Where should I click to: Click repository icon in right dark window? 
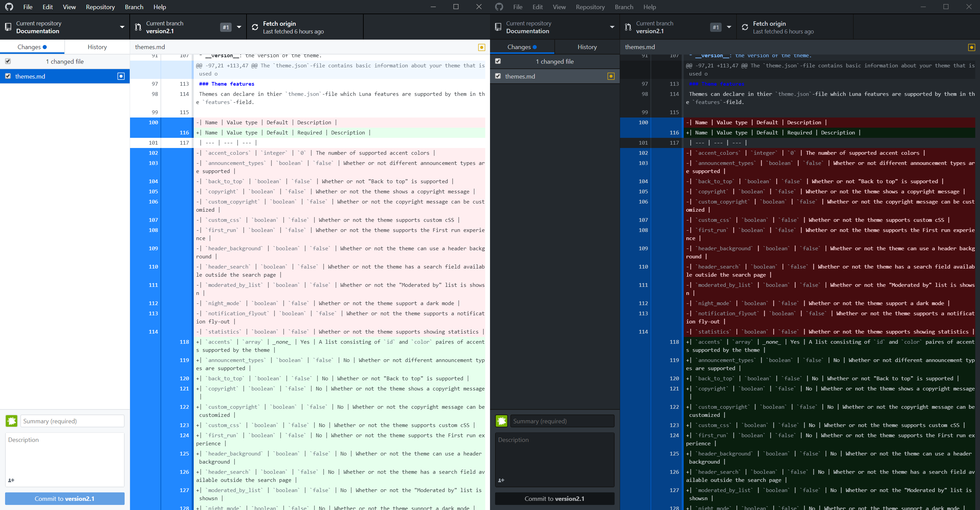coord(498,27)
